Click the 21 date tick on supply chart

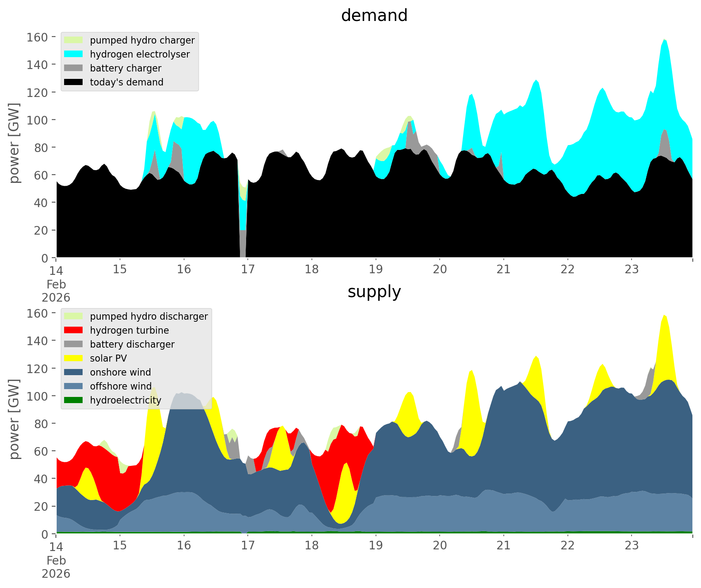[503, 546]
